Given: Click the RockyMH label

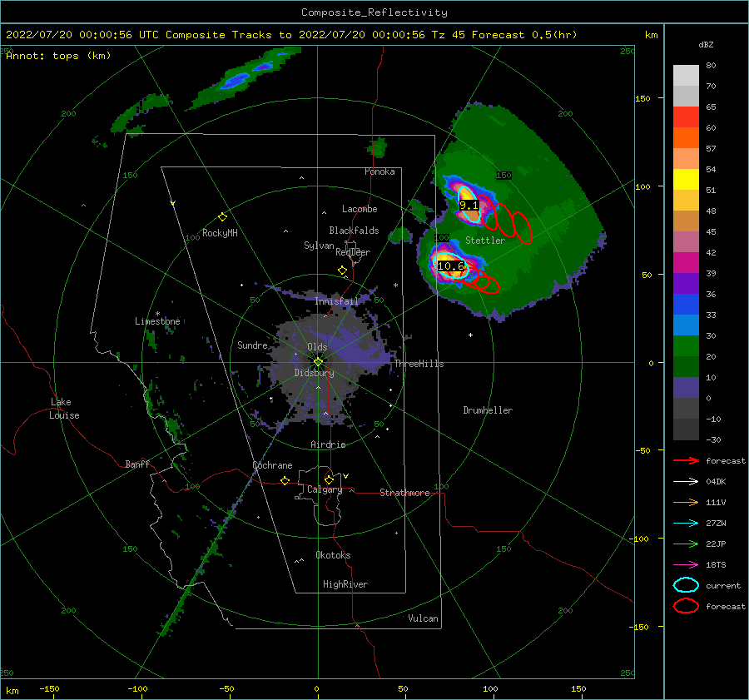Looking at the screenshot, I should coord(220,233).
